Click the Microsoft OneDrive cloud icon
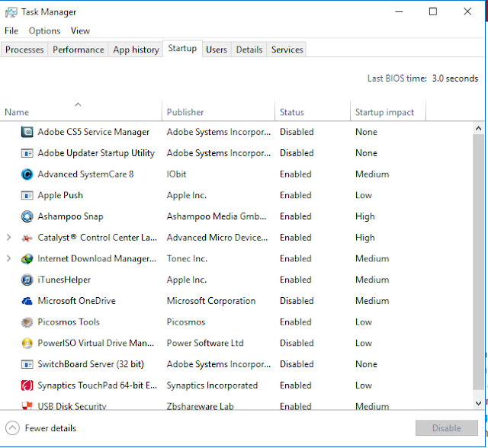The height and width of the screenshot is (448, 488). pyautogui.click(x=27, y=301)
